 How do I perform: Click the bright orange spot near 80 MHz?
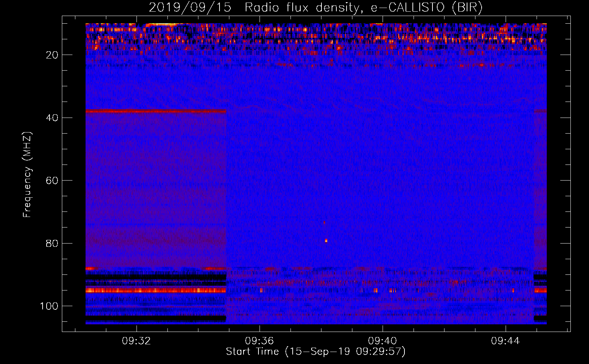[326, 241]
